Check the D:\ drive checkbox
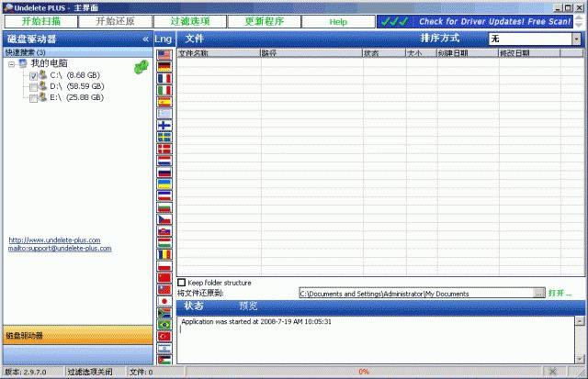The image size is (588, 379). click(x=33, y=87)
